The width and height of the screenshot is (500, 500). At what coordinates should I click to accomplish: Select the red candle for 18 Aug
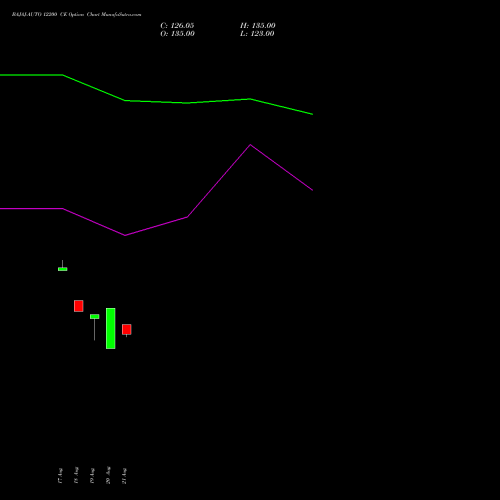coord(79,306)
